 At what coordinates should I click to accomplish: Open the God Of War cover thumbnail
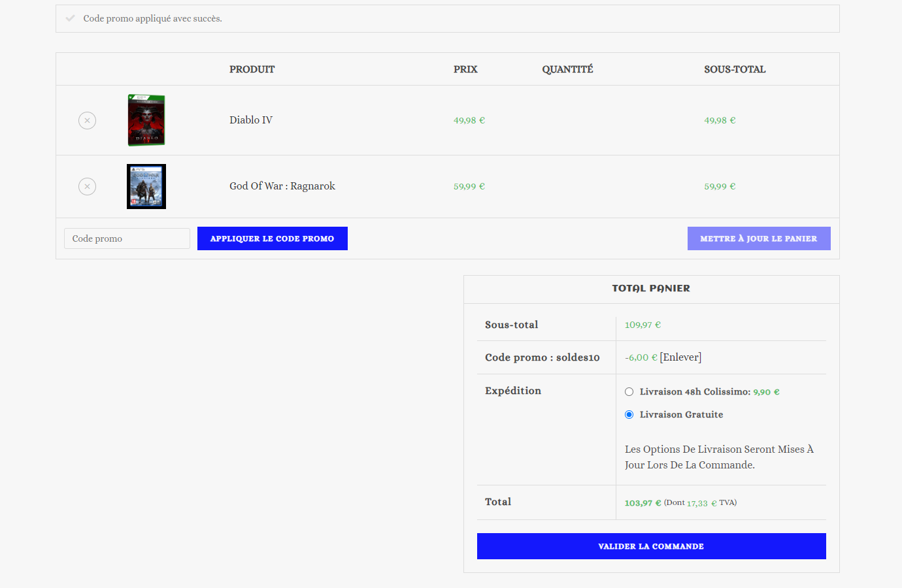(x=146, y=186)
